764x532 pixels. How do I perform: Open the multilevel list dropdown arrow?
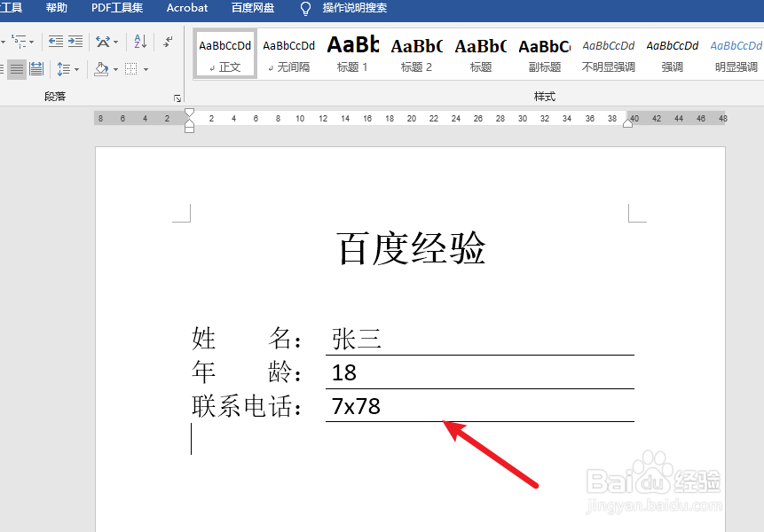[32, 43]
